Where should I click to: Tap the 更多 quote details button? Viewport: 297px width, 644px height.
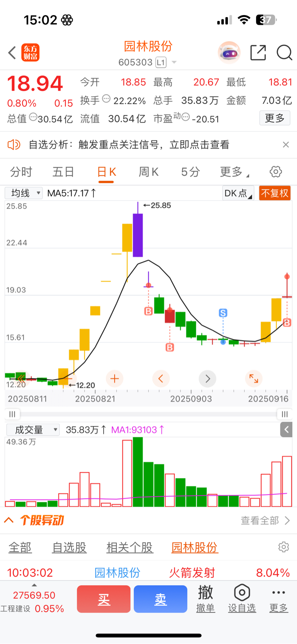coord(275,118)
